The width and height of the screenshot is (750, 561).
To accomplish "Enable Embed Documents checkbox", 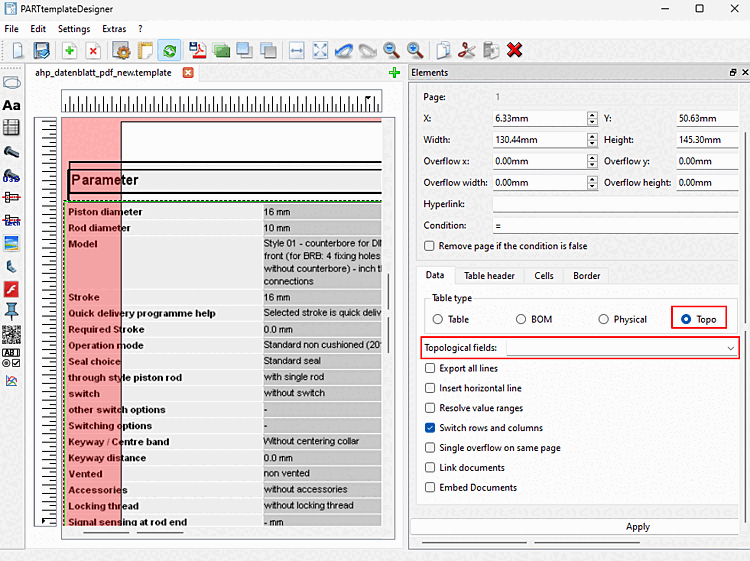I will point(430,487).
